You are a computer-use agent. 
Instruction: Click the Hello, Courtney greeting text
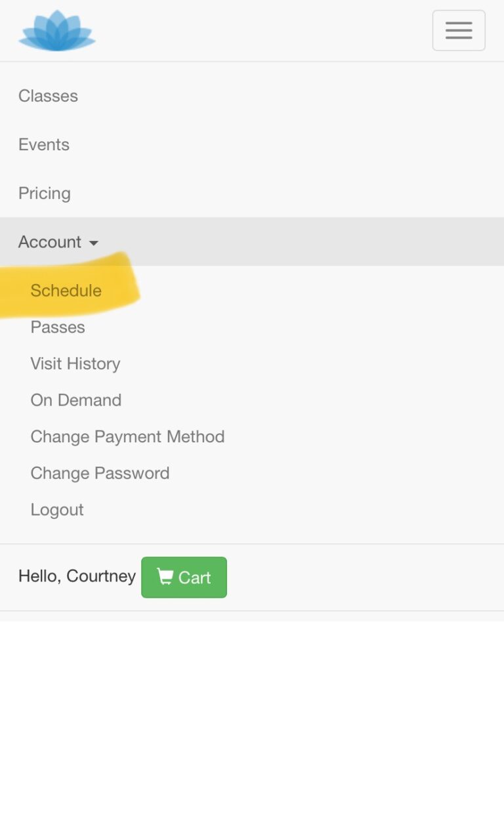pyautogui.click(x=77, y=576)
